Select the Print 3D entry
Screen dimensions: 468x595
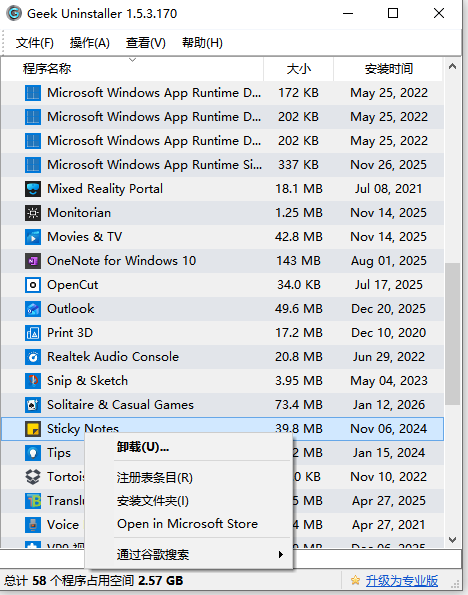(x=222, y=333)
